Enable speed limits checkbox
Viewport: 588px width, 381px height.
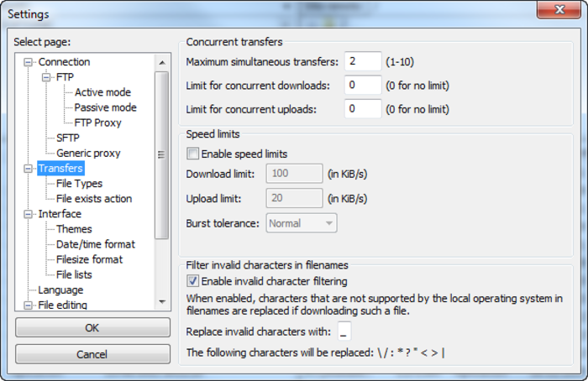[193, 154]
